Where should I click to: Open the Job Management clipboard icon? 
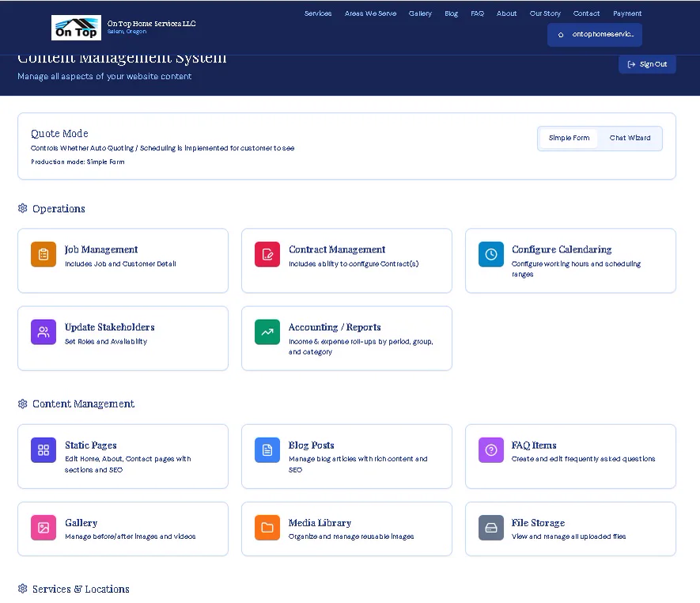(44, 254)
